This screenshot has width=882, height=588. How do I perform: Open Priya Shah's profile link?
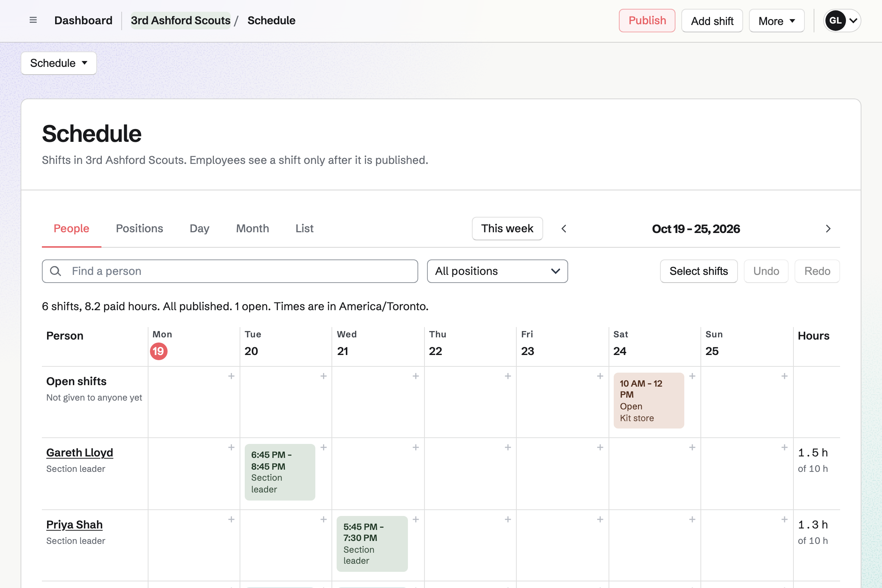coord(74,525)
